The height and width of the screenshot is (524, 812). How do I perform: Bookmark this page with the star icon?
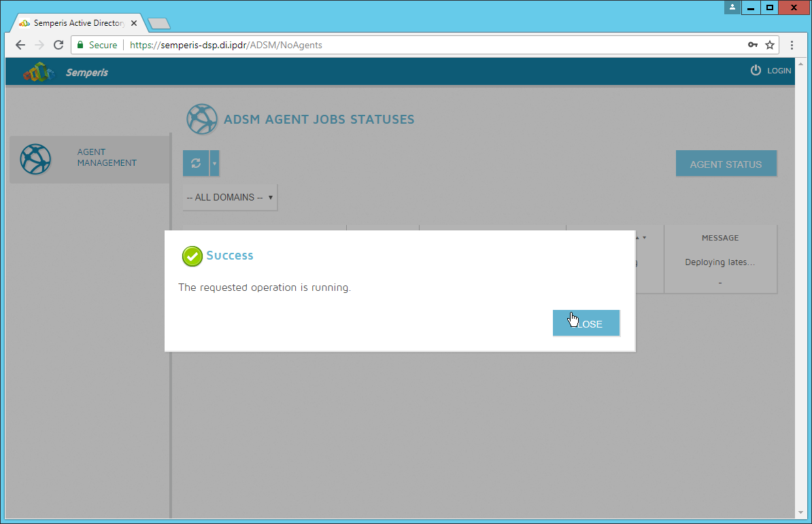(x=770, y=45)
